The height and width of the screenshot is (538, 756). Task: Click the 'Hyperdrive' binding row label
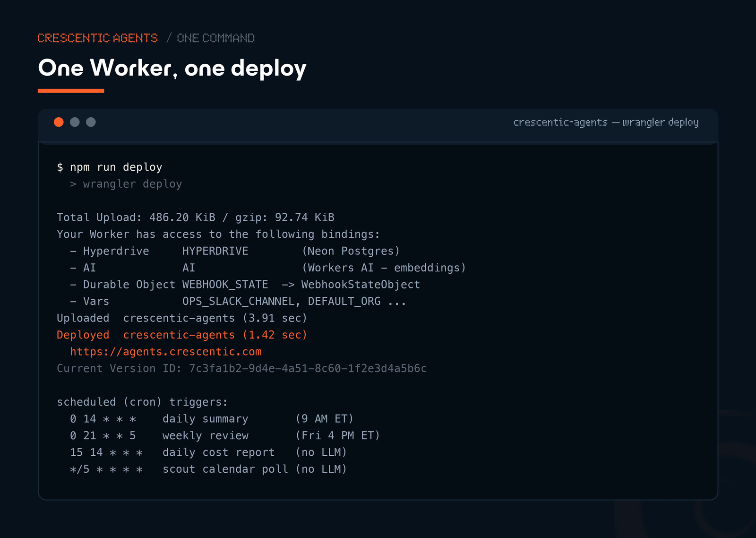(116, 251)
